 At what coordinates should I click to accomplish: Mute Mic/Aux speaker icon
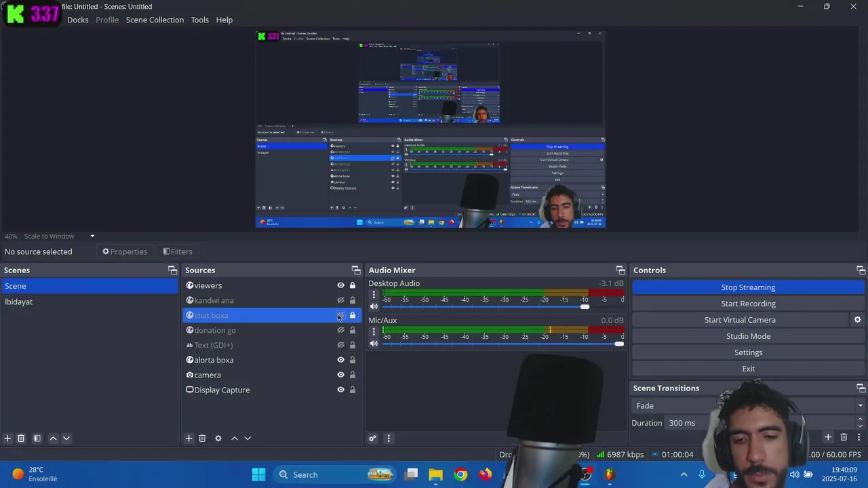(374, 344)
